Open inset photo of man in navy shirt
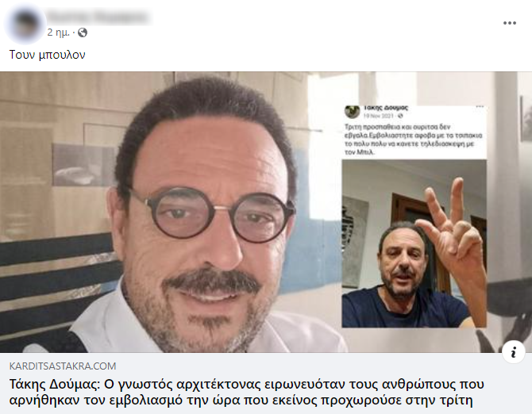Viewport: 532px width, 414px height. coord(414,244)
